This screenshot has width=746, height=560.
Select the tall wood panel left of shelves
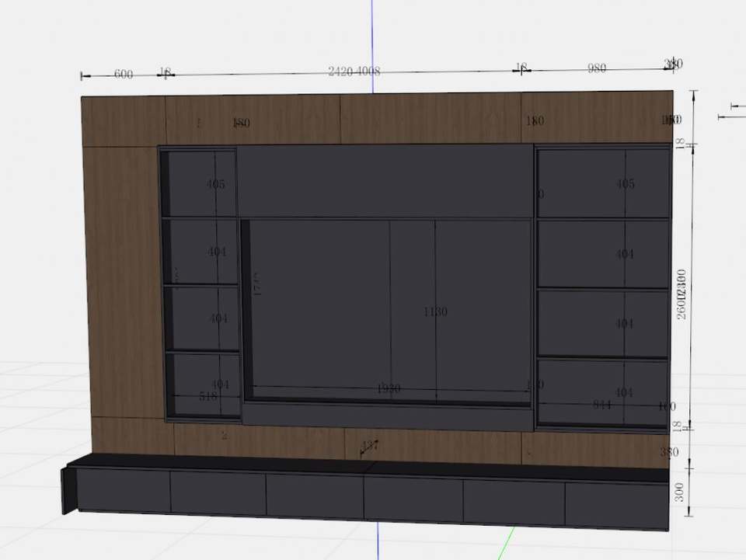124,283
